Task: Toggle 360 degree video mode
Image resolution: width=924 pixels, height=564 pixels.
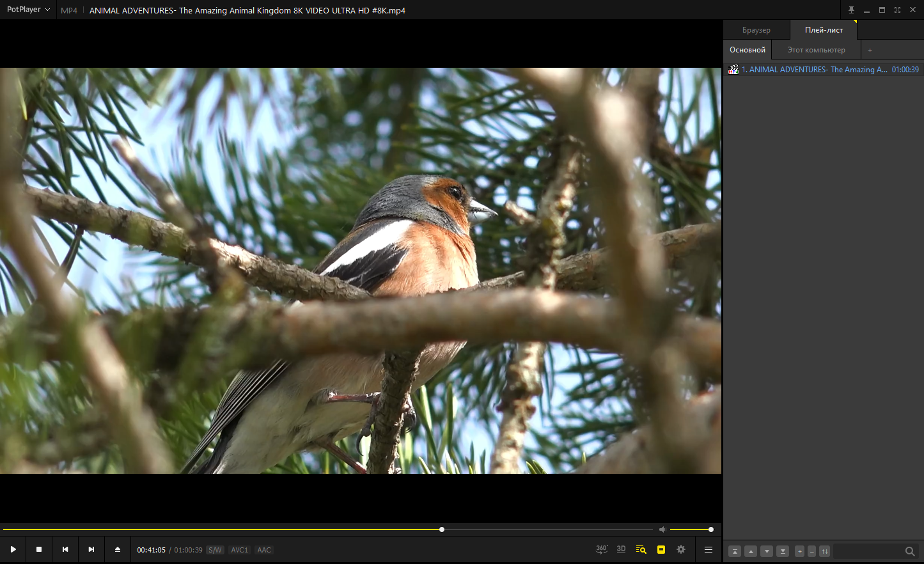Action: click(602, 549)
